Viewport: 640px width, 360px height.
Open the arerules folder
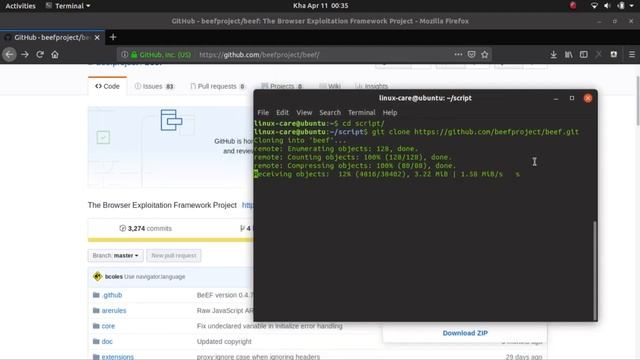114,310
